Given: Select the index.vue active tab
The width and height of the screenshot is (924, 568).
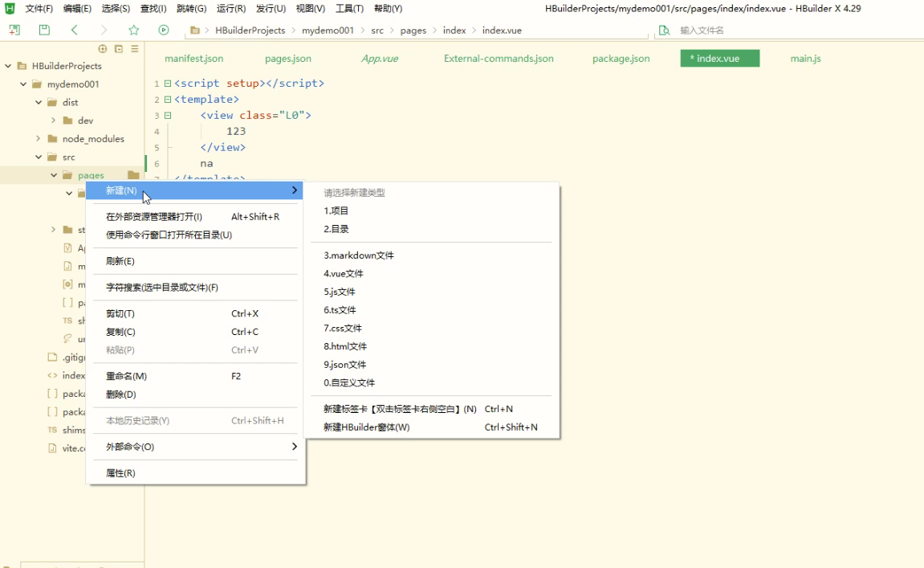Looking at the screenshot, I should (x=719, y=59).
